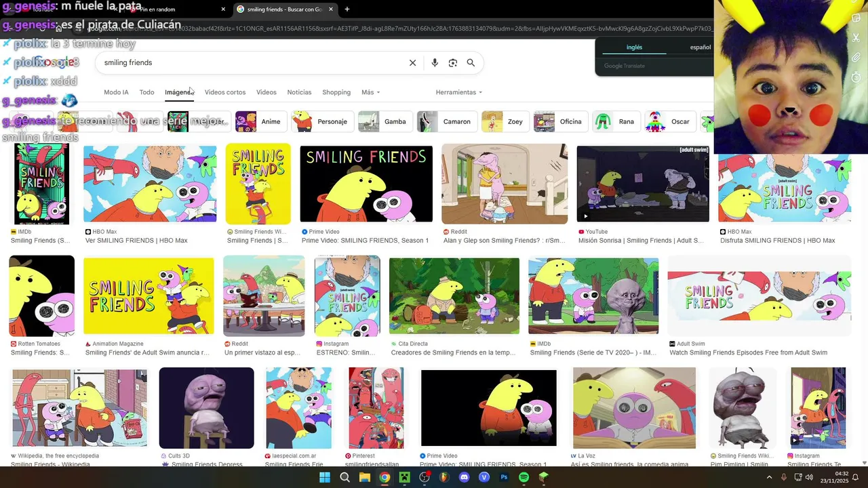Filter images by the Gamba chip
Viewport: 868px width, 488px height.
(385, 122)
